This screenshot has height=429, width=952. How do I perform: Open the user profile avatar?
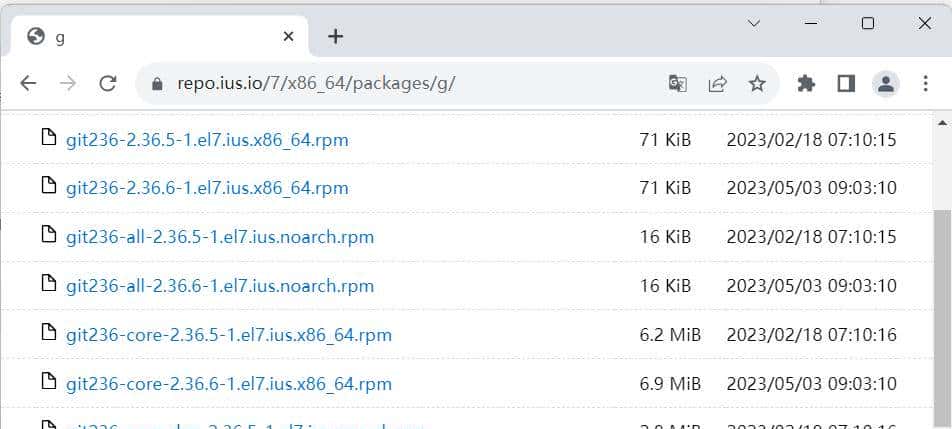coord(885,84)
